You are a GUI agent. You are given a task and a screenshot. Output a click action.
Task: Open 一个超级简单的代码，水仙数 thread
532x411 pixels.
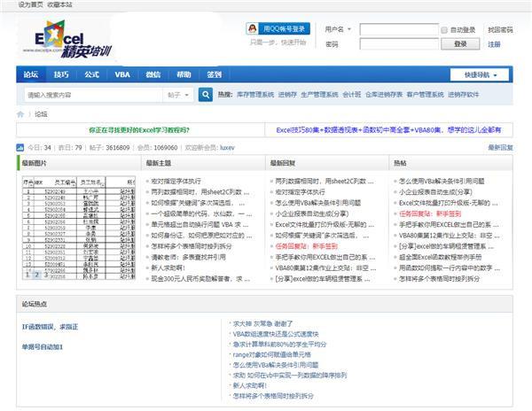pyautogui.click(x=201, y=213)
